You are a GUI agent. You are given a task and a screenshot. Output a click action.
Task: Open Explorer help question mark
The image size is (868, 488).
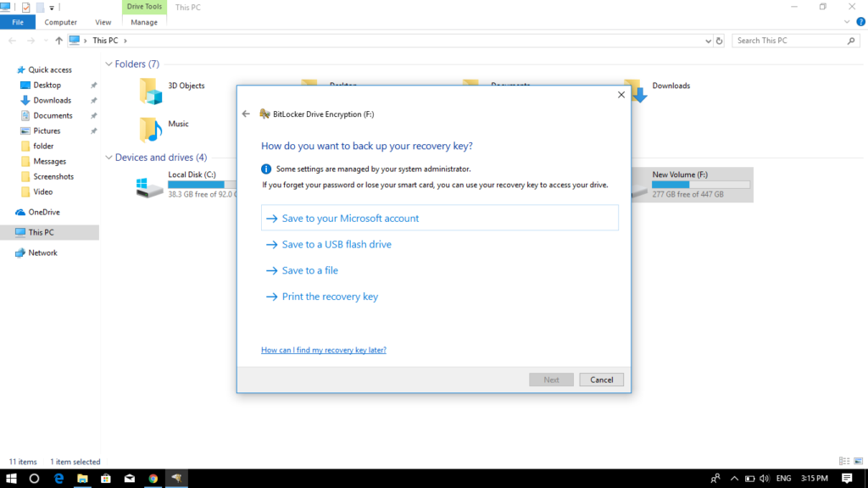(860, 21)
